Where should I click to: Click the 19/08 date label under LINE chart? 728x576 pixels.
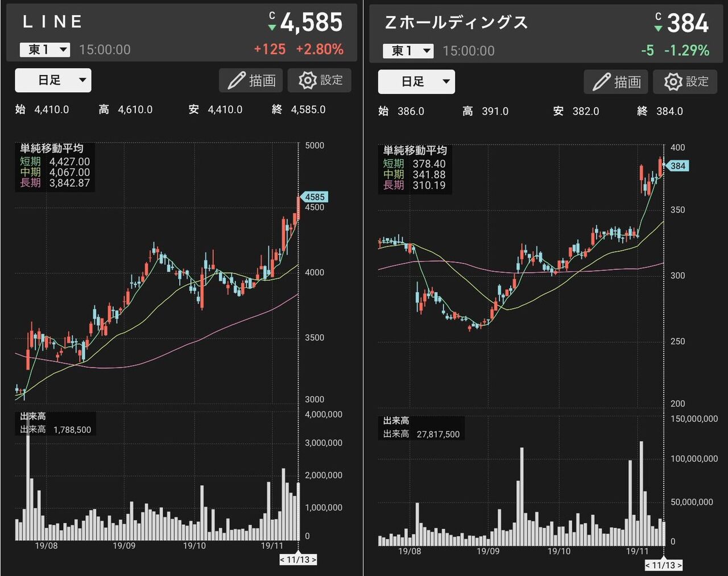46,546
